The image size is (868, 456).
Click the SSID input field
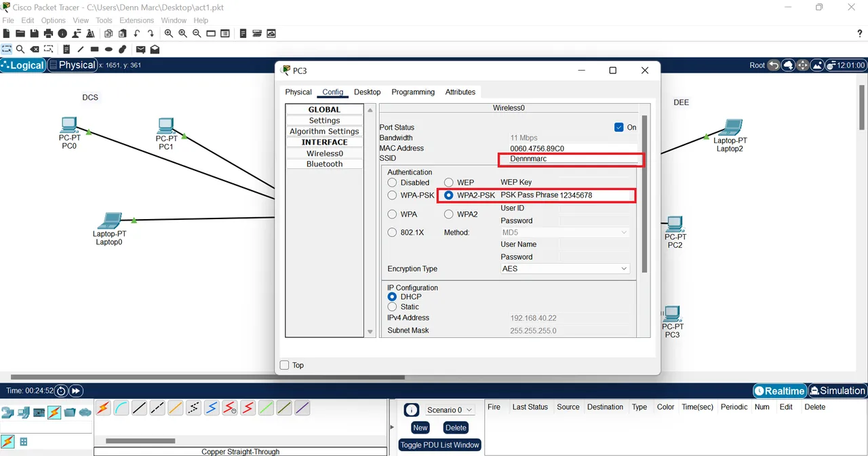[572, 159]
